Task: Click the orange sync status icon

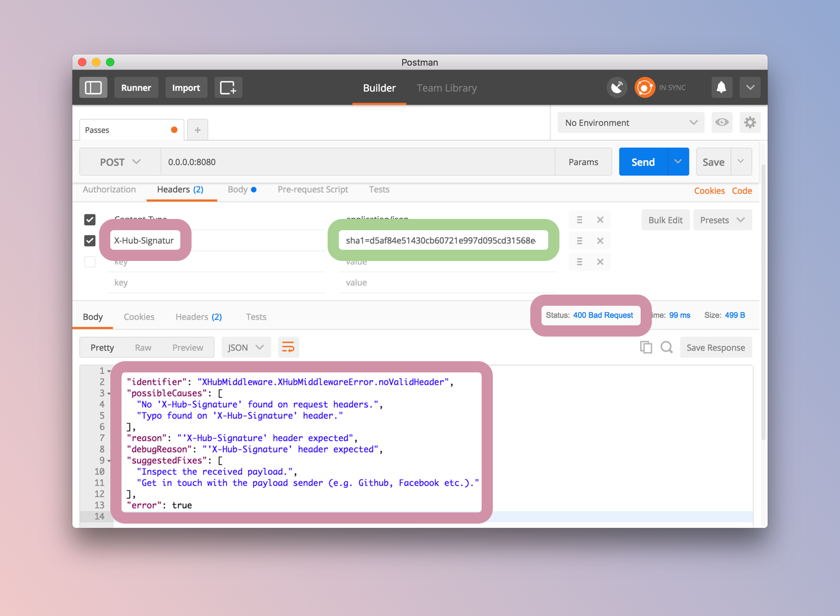Action: coord(645,87)
